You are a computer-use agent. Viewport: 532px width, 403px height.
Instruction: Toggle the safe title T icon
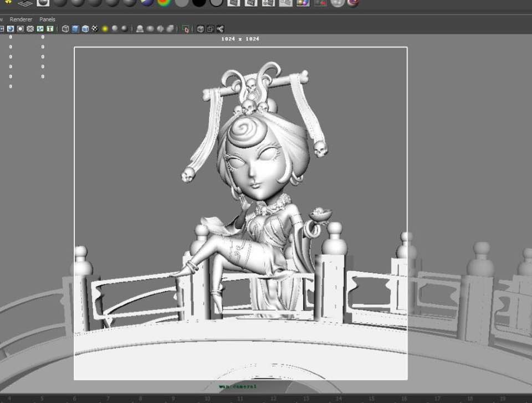(x=50, y=29)
